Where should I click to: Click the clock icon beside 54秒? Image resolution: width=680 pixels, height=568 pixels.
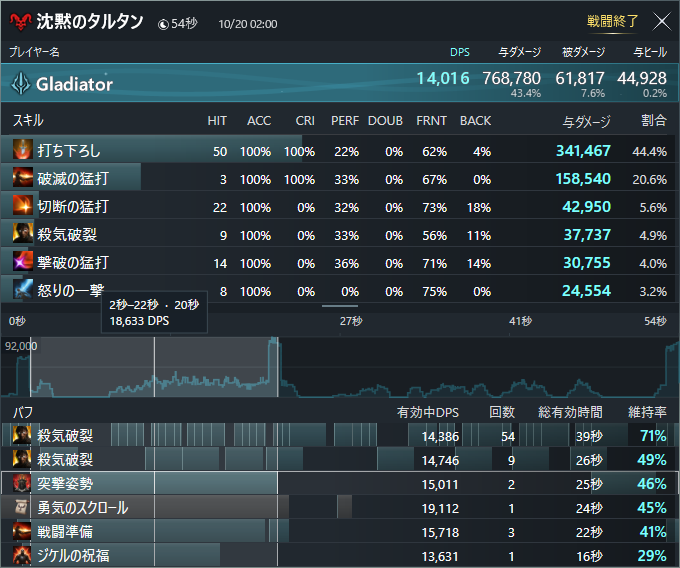coord(163,24)
